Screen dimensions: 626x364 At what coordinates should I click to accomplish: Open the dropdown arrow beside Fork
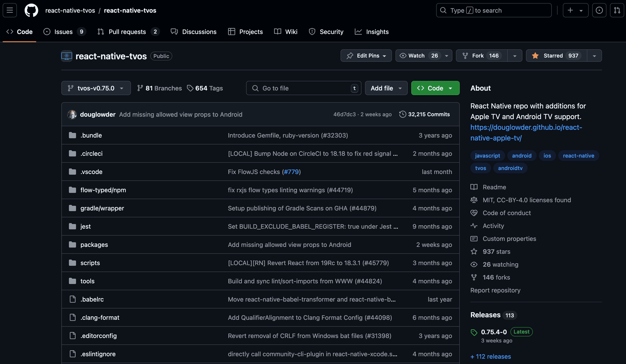(515, 56)
